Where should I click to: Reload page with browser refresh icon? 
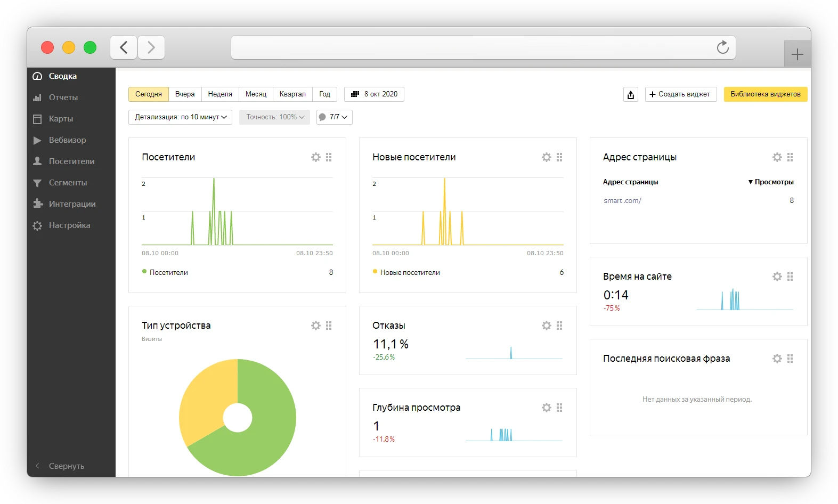click(722, 47)
